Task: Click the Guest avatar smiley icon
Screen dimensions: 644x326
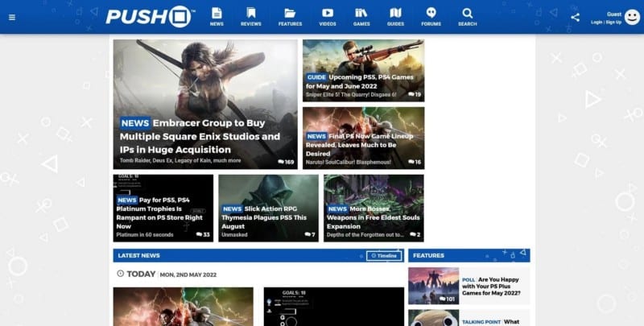Action: [632, 17]
